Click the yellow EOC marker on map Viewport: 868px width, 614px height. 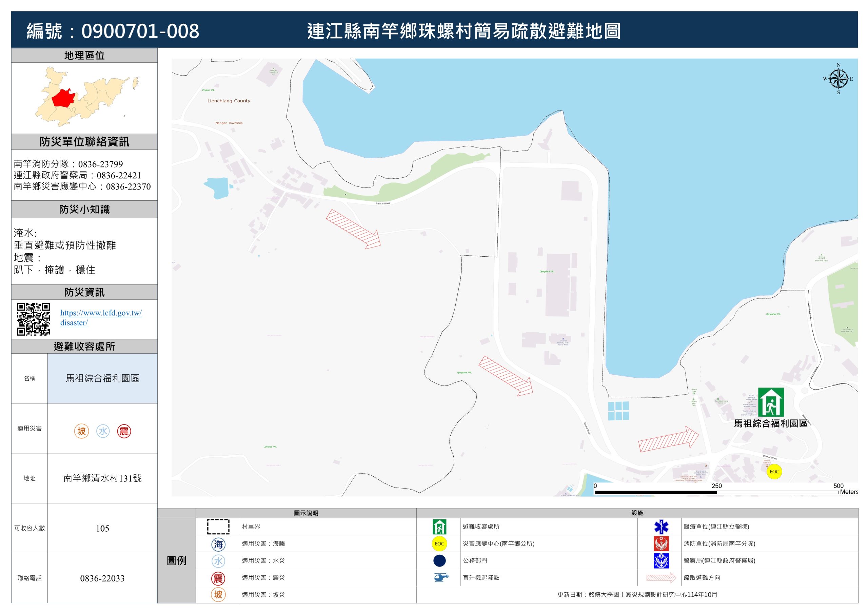tap(774, 472)
